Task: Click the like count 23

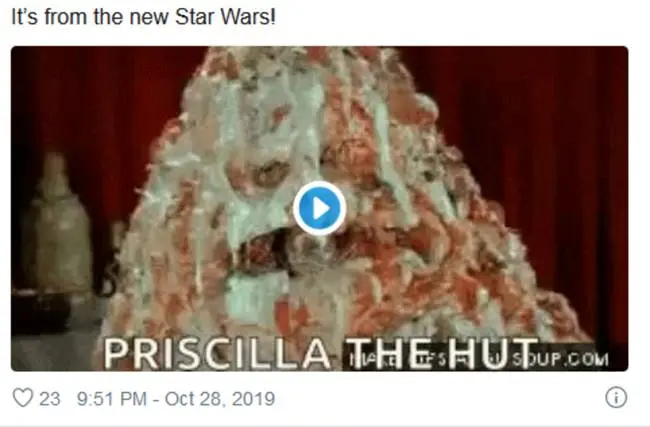Action: [50, 399]
